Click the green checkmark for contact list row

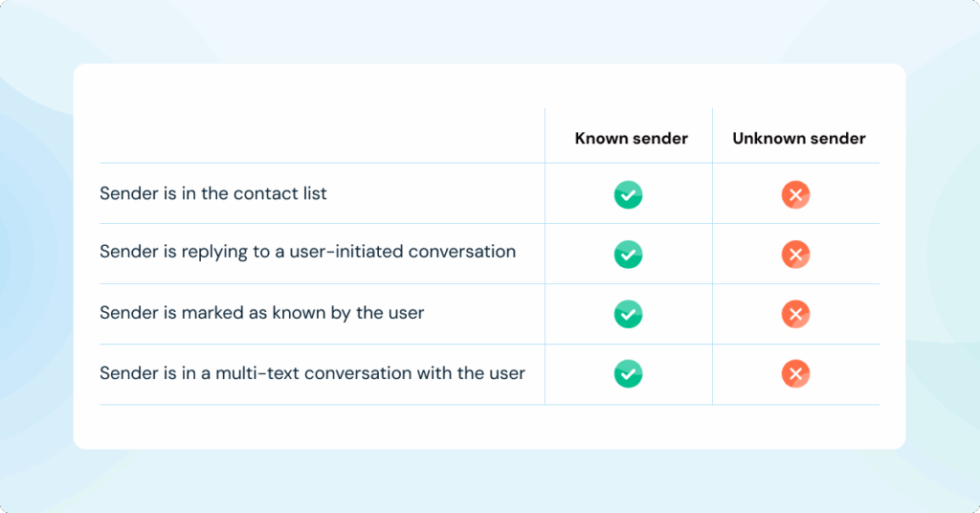[x=628, y=195]
